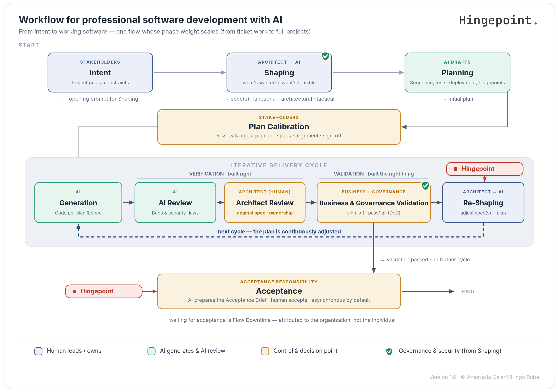This screenshot has width=558, height=392.
Task: Click the 'Workflow for professional software development with AI' title
Action: (x=150, y=20)
